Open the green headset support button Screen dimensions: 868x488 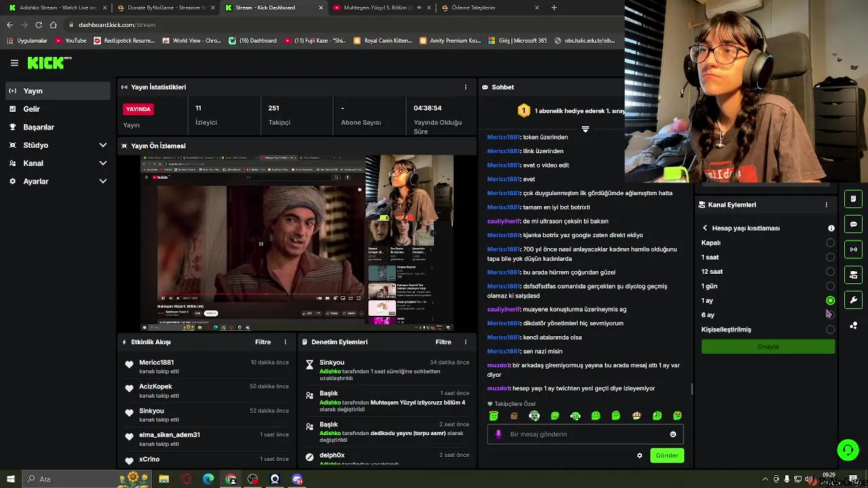(x=848, y=450)
